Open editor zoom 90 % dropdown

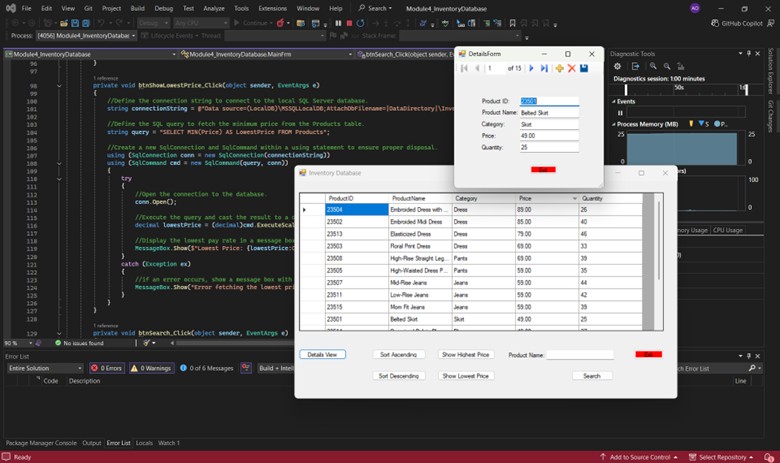click(x=18, y=343)
